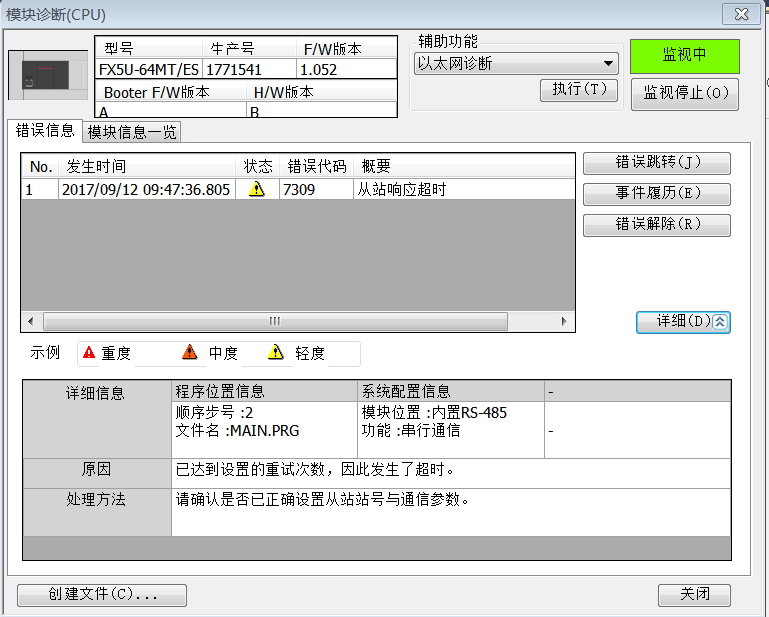Screen dimensions: 769x617
Task: Click the yellow minor severity legend icon
Action: pos(275,353)
